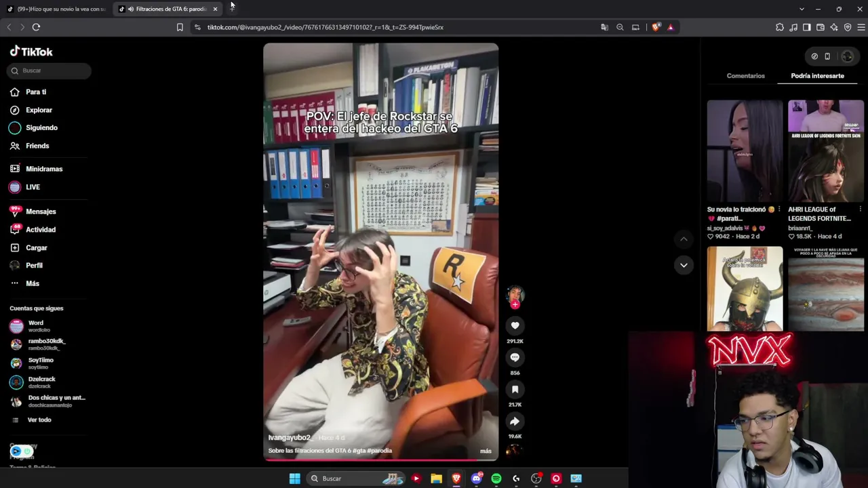Switch to the first browser tab '(99+)Hizo que su novio'

[x=57, y=9]
